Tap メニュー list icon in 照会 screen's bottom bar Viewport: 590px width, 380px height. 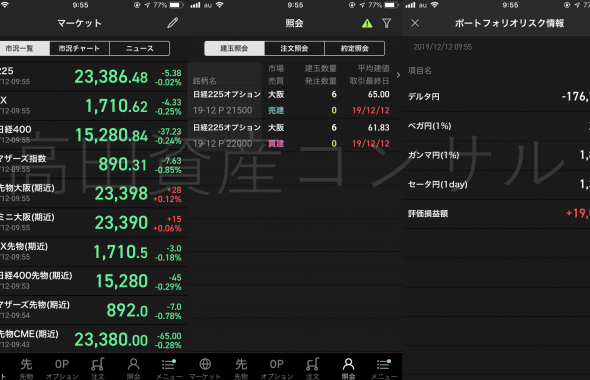tap(383, 368)
